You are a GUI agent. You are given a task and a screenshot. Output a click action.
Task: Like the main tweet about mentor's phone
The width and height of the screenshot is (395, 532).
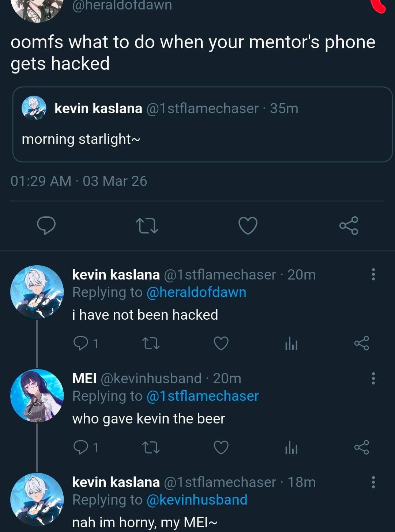coord(248,225)
